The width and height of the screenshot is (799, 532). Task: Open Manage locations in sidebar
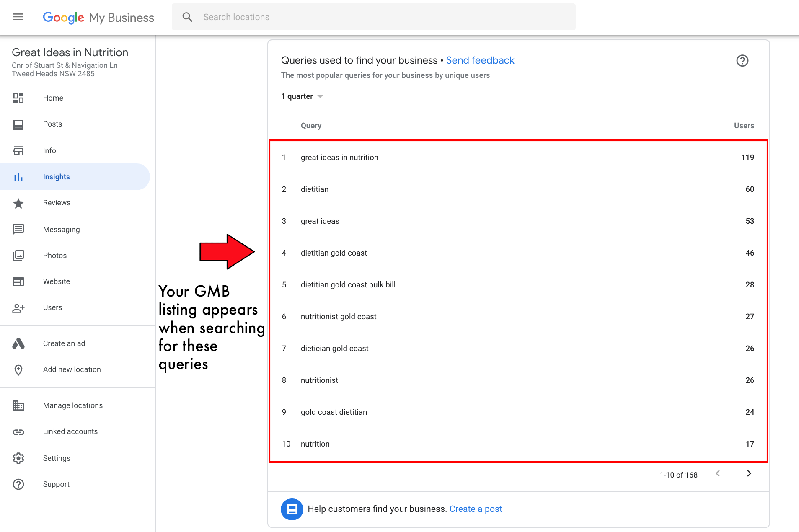coord(73,405)
